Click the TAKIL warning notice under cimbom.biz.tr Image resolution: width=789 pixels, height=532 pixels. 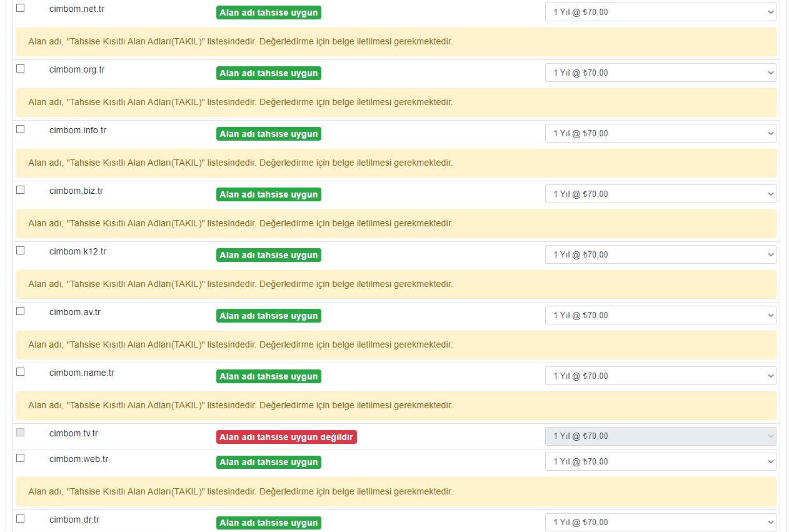coord(396,224)
